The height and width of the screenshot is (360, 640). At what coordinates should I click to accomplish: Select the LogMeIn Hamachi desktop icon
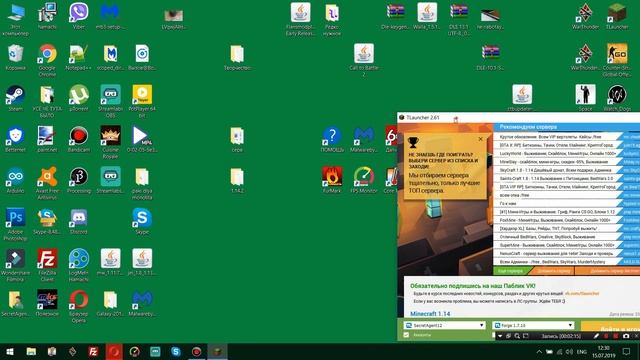[x=78, y=264]
